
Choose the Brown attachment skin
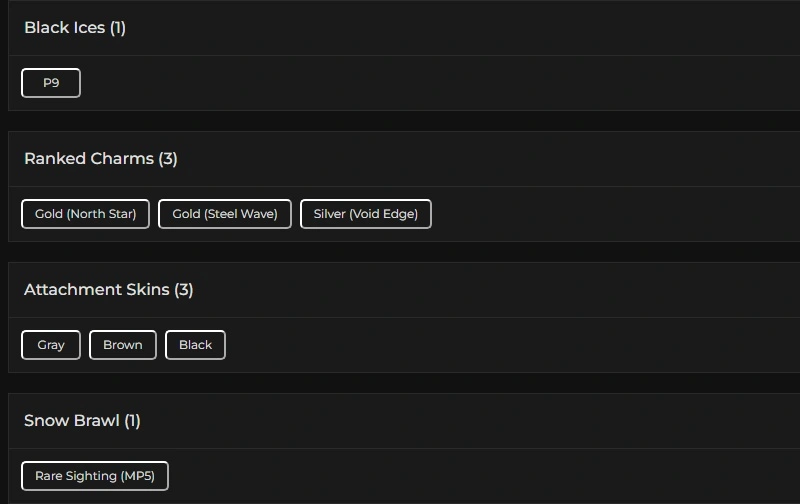pyautogui.click(x=123, y=345)
